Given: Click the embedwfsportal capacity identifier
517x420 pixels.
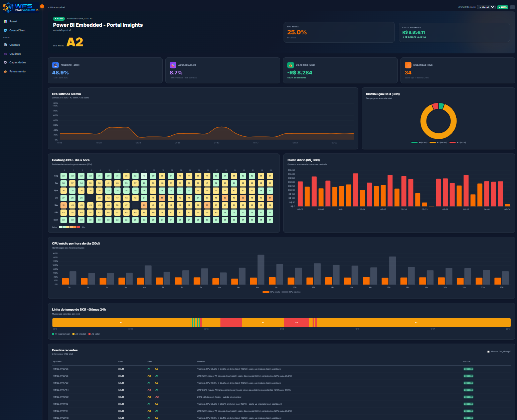Looking at the screenshot, I should pyautogui.click(x=62, y=30).
